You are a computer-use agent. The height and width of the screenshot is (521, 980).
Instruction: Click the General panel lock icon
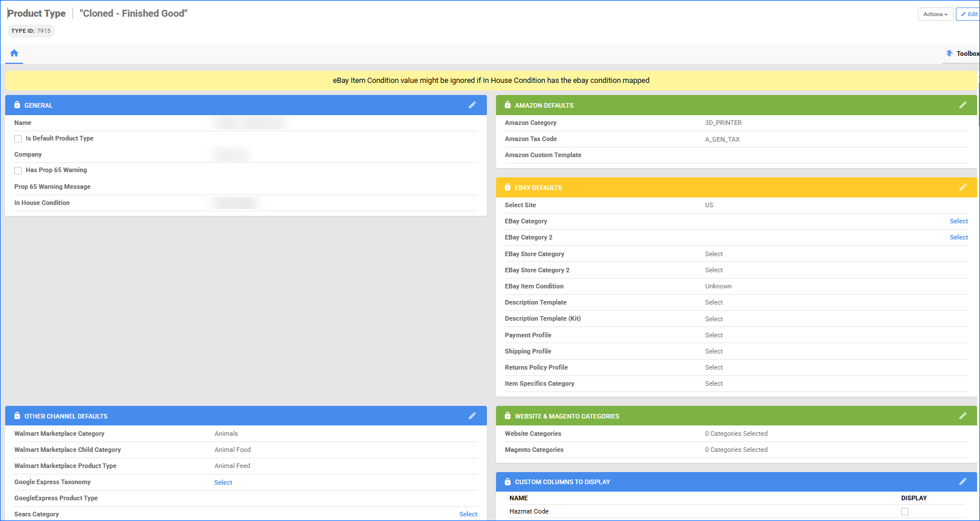(17, 105)
